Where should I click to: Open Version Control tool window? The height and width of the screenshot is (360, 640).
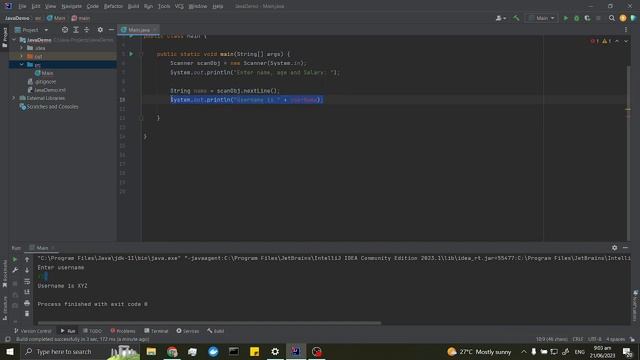(x=33, y=331)
